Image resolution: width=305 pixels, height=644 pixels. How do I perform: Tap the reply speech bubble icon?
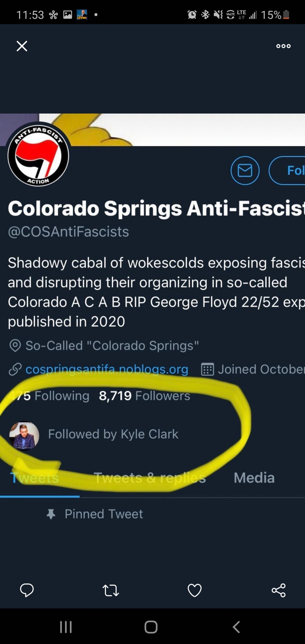[27, 590]
